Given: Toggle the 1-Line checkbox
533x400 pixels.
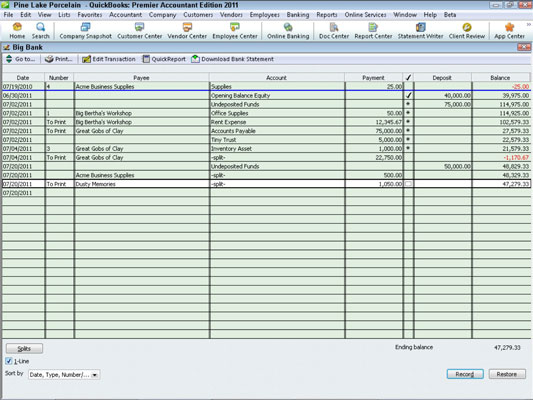Looking at the screenshot, I should click(9, 361).
